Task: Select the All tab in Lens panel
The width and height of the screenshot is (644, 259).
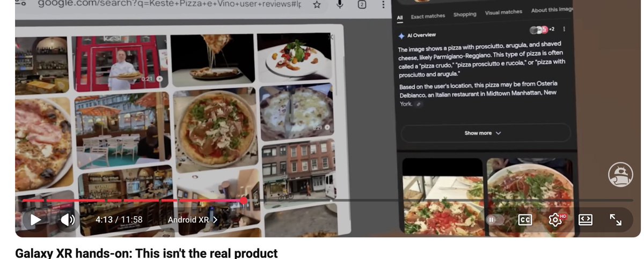Action: [x=400, y=17]
